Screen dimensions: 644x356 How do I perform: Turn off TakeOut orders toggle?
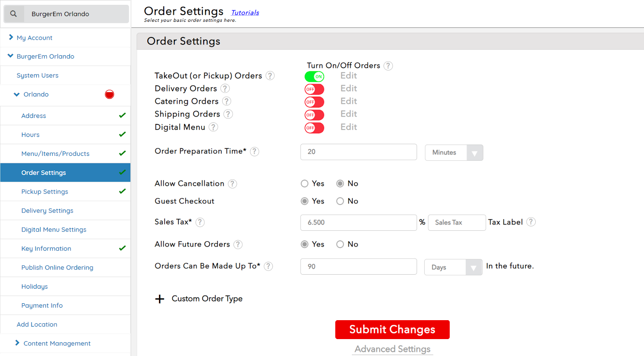point(314,77)
